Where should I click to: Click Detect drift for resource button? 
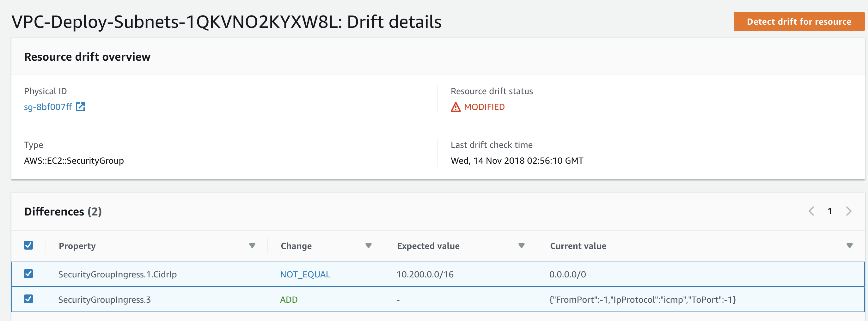(798, 21)
